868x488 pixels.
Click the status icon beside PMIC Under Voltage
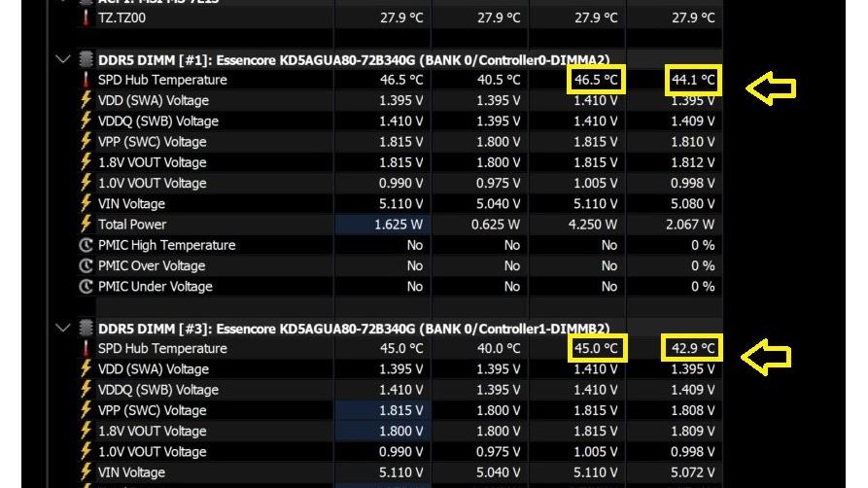tap(86, 287)
